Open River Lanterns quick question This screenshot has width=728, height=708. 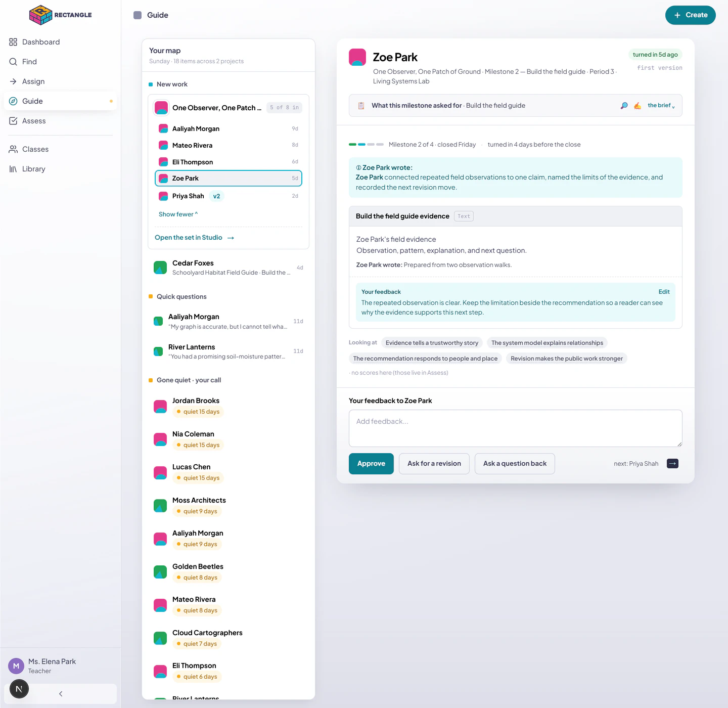229,351
